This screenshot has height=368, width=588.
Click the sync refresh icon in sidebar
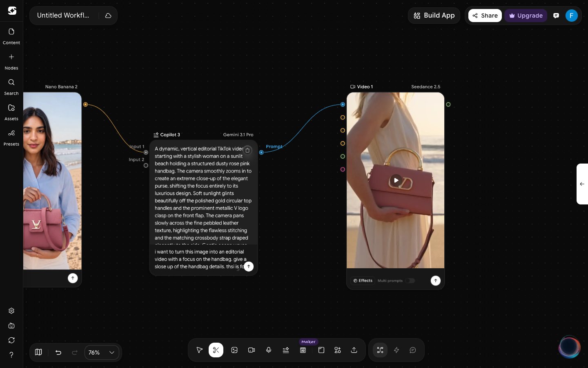pyautogui.click(x=11, y=340)
